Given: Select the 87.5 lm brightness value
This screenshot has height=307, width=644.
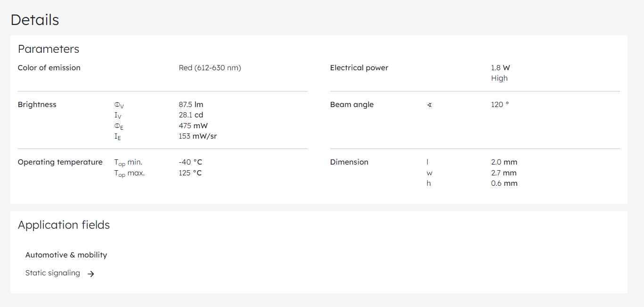Looking at the screenshot, I should tap(191, 105).
